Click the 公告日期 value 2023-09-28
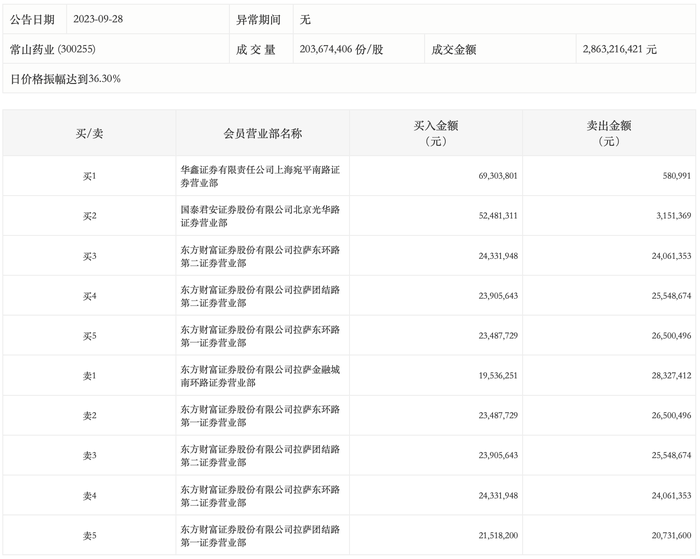This screenshot has height=559, width=700. (98, 19)
